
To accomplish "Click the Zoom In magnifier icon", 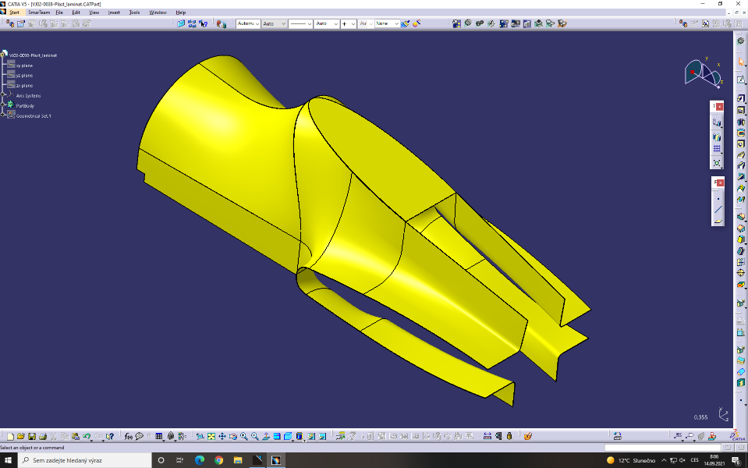I will coord(244,437).
